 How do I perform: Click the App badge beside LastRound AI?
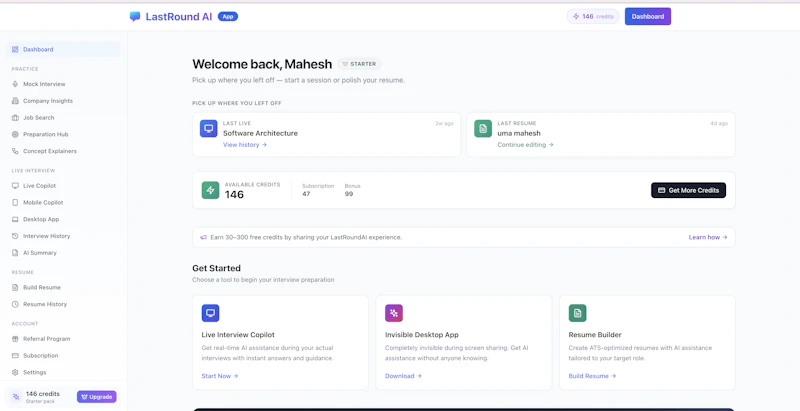click(x=228, y=16)
